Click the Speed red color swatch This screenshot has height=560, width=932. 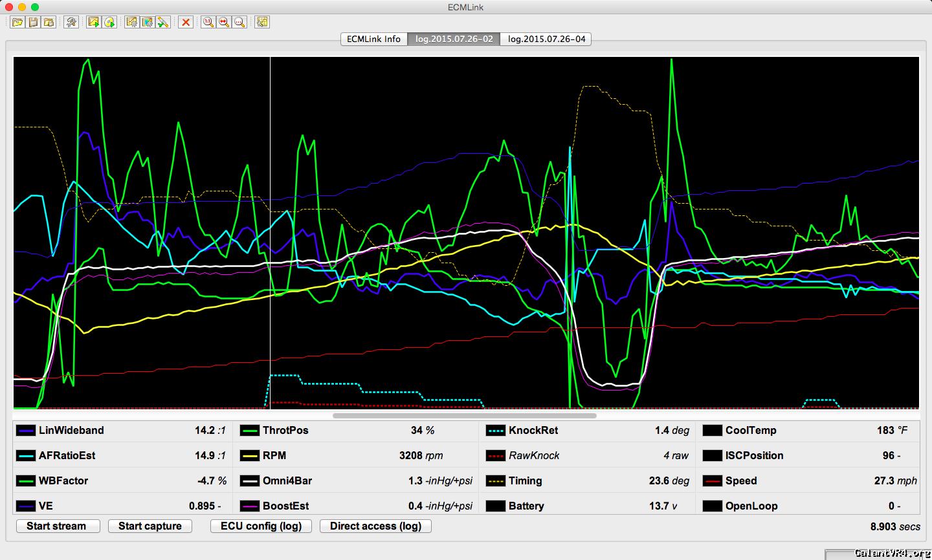click(712, 481)
